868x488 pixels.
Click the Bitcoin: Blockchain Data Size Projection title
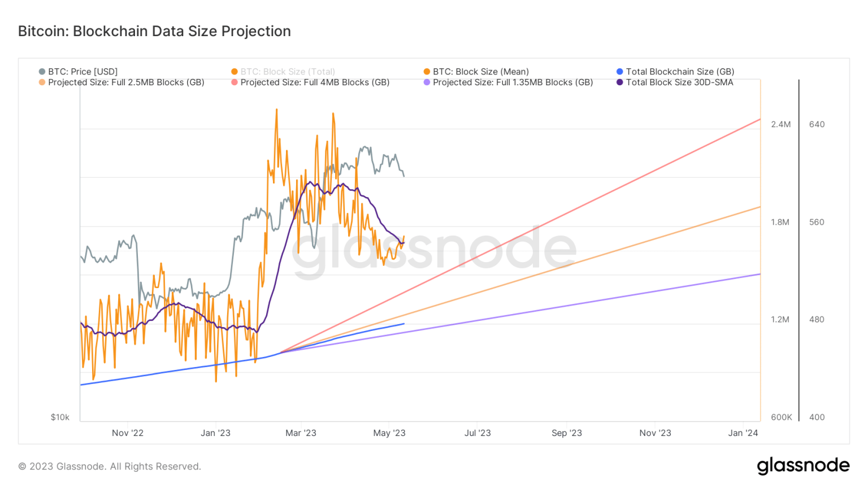pyautogui.click(x=154, y=31)
